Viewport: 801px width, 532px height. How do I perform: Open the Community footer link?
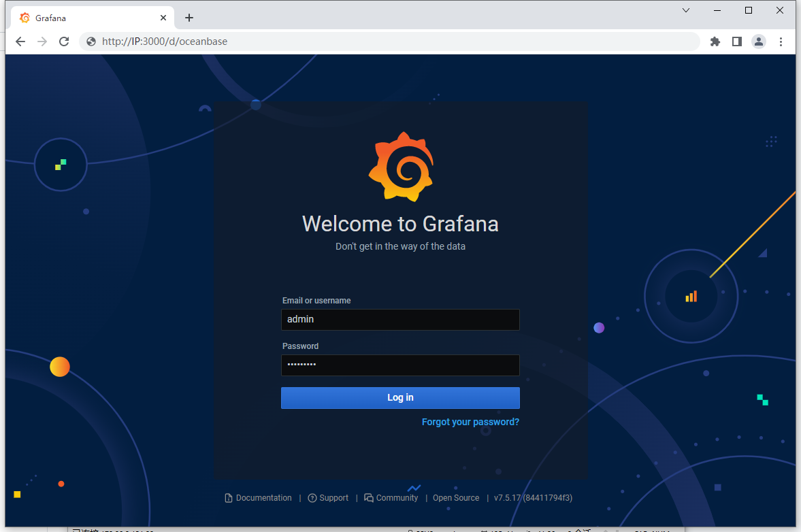pyautogui.click(x=391, y=498)
